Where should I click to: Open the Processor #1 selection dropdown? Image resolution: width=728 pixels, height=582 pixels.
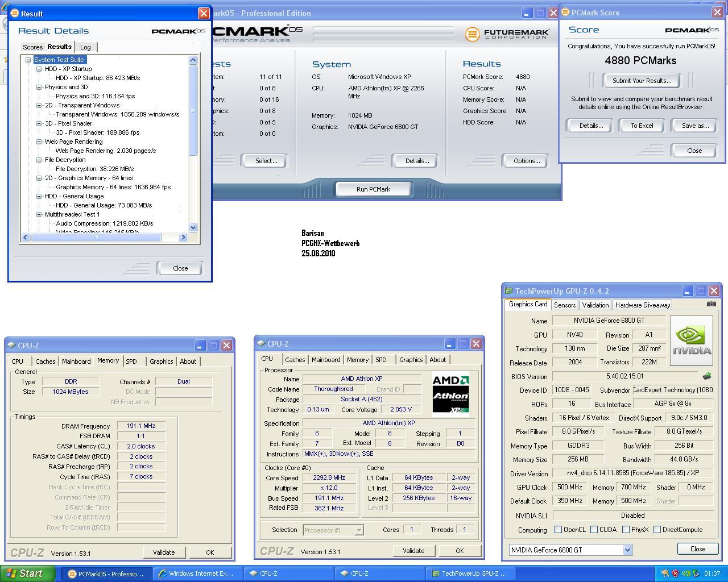pyautogui.click(x=359, y=530)
